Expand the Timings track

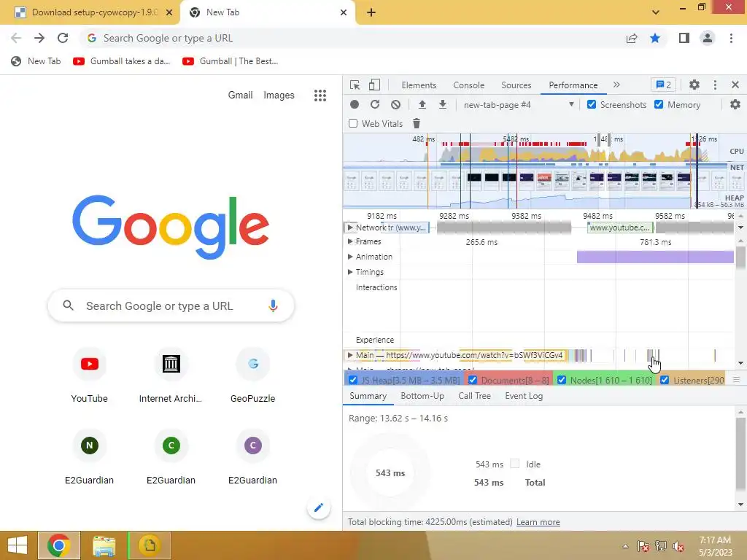point(350,272)
